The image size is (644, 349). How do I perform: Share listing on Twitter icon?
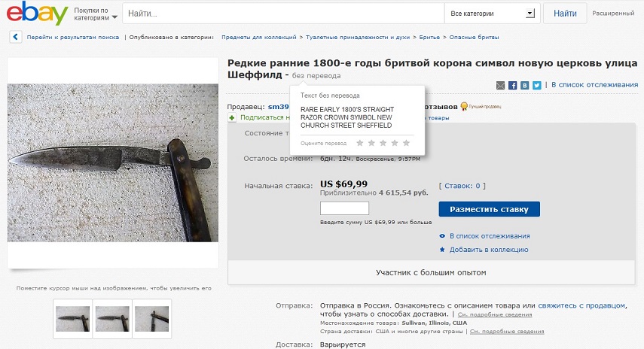tap(537, 85)
